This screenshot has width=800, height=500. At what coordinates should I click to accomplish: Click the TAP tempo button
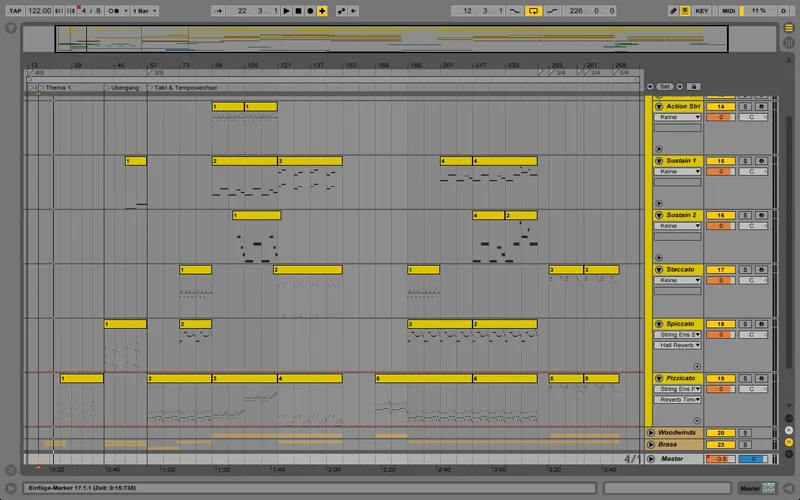click(13, 10)
